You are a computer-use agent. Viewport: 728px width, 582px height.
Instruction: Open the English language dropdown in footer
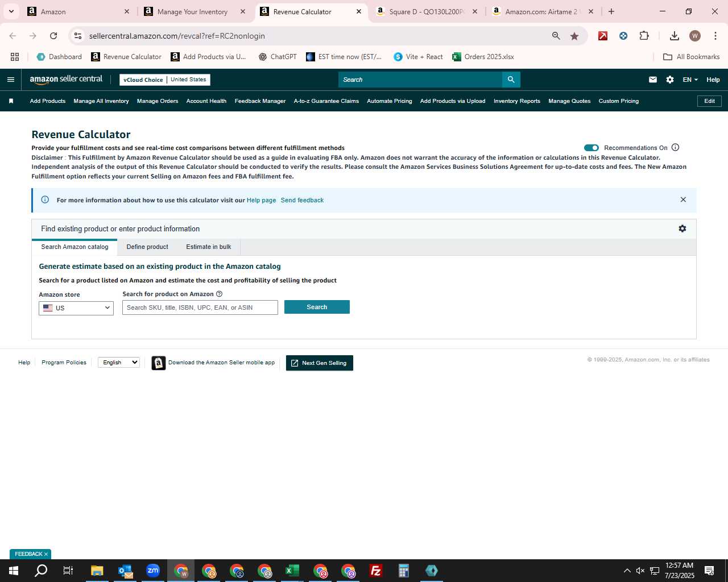point(119,363)
